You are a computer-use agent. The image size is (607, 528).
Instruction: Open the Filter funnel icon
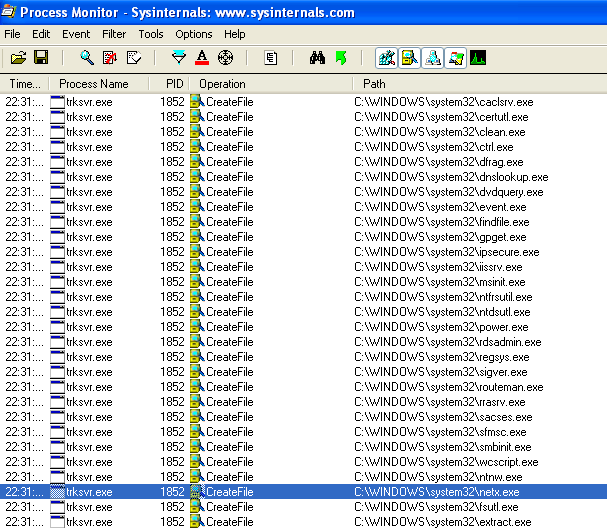click(x=179, y=58)
